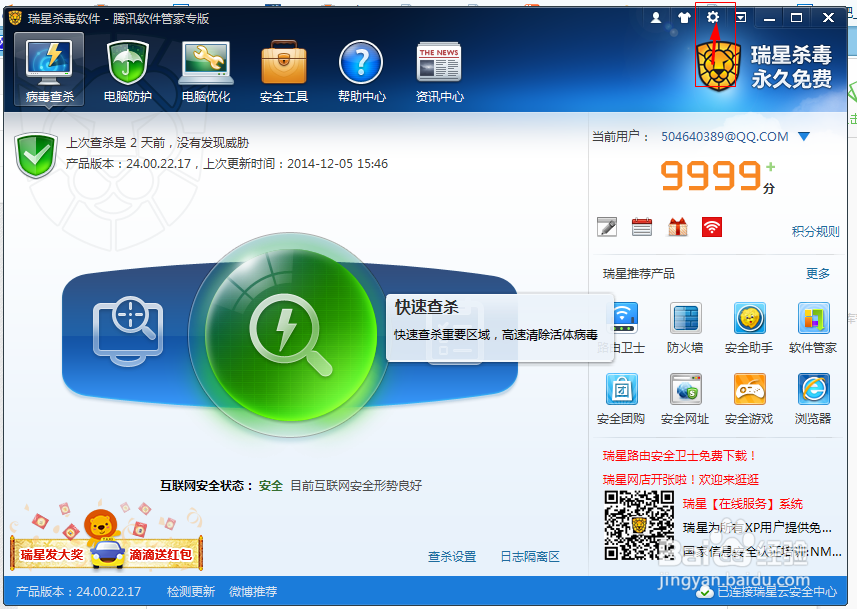This screenshot has width=857, height=609.
Task: Click the green shield status icon
Action: click(x=36, y=156)
